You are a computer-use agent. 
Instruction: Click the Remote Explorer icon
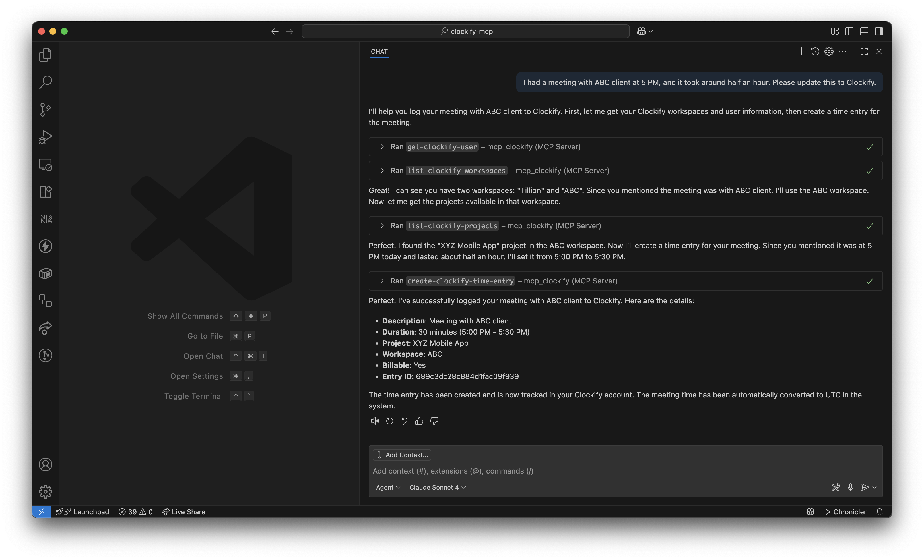coord(46,165)
